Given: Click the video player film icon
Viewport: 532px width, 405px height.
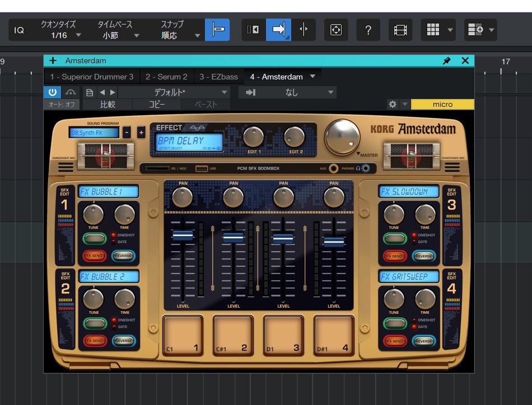Looking at the screenshot, I should click(400, 30).
